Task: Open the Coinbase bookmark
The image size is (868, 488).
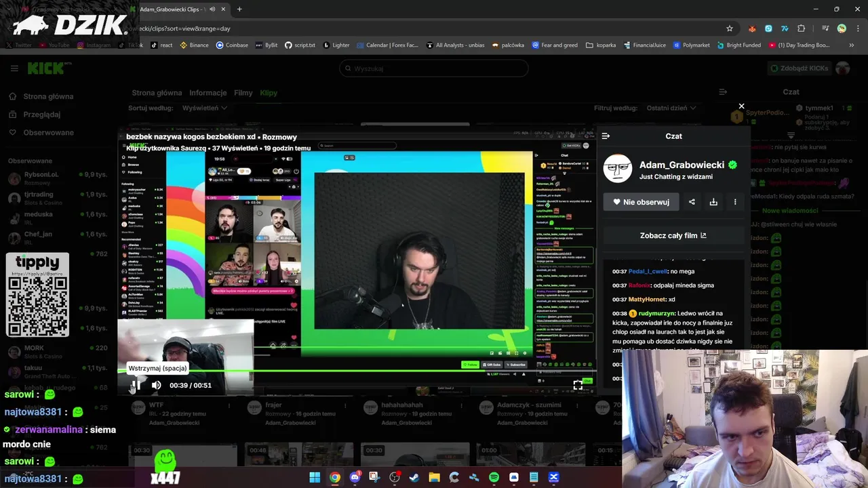Action: tap(232, 45)
